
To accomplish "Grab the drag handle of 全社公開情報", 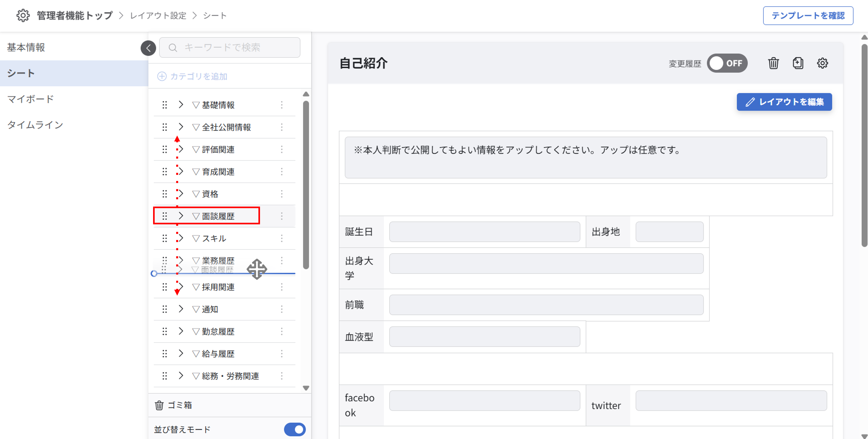I will [x=165, y=127].
